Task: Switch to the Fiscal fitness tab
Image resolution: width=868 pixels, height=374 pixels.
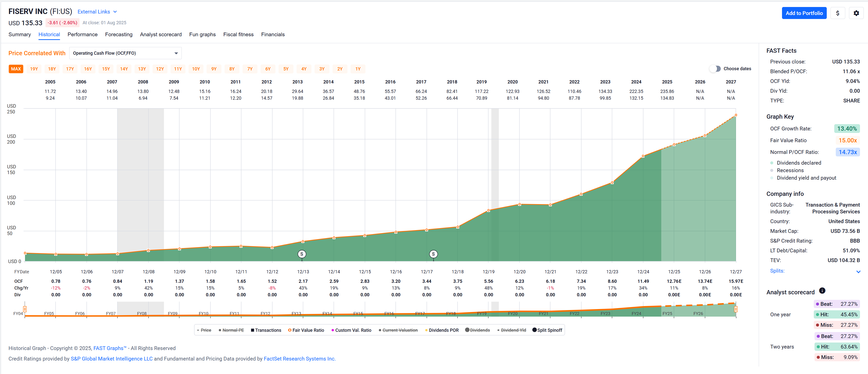Action: click(x=238, y=34)
